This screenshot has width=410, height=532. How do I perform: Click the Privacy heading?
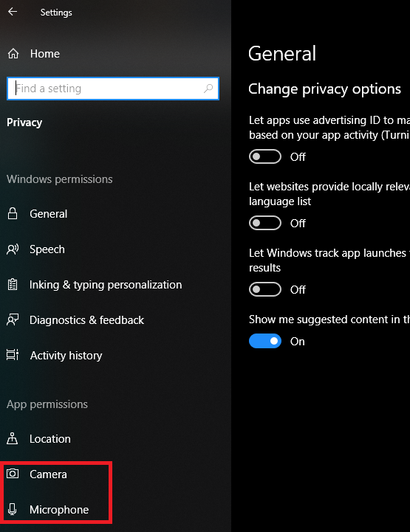click(x=24, y=122)
